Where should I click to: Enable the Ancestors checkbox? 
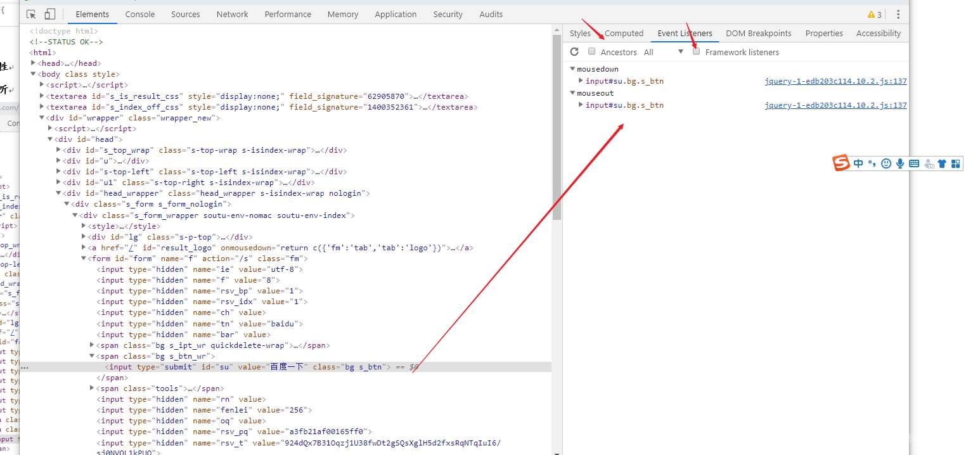tap(592, 51)
